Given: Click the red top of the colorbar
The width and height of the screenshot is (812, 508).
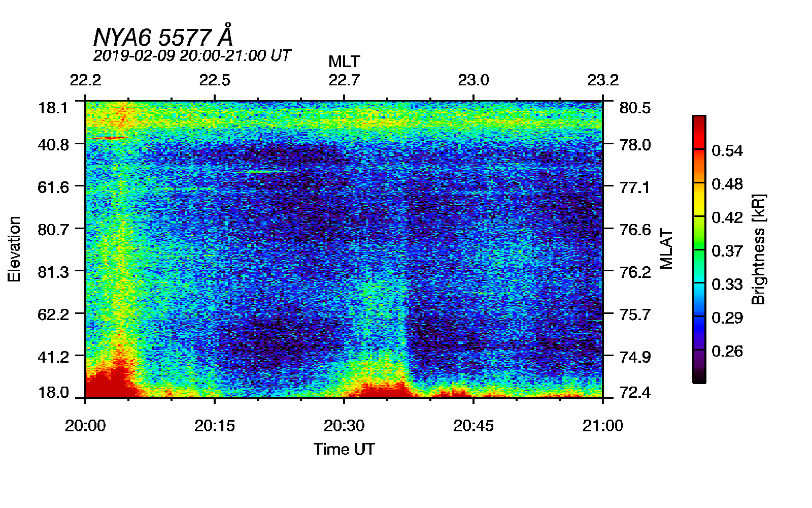Looking at the screenshot, I should point(699,132).
